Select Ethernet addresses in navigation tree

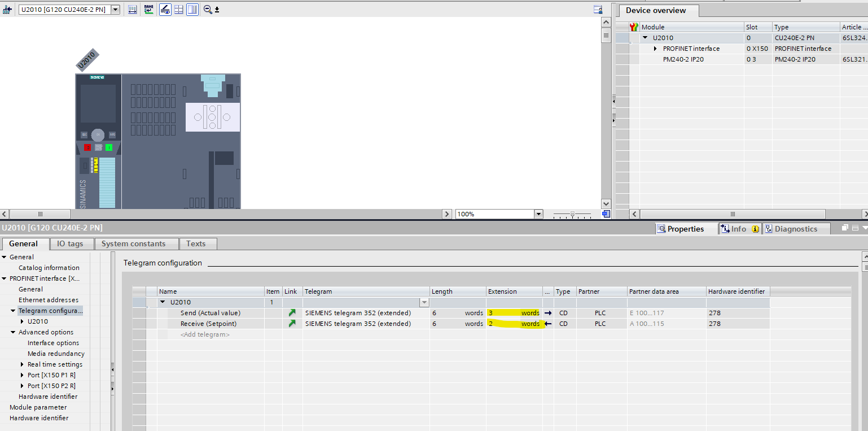49,300
